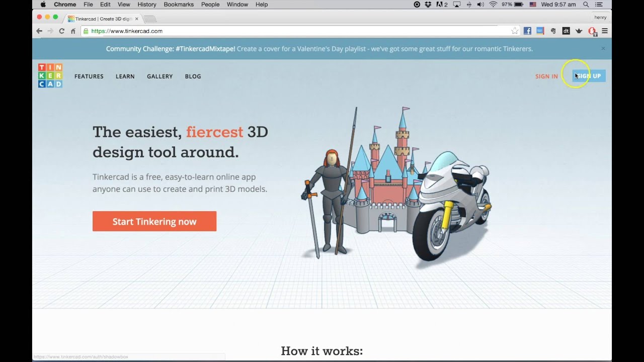Image resolution: width=644 pixels, height=362 pixels.
Task: Open Chrome hamburger menu
Action: pos(605,31)
